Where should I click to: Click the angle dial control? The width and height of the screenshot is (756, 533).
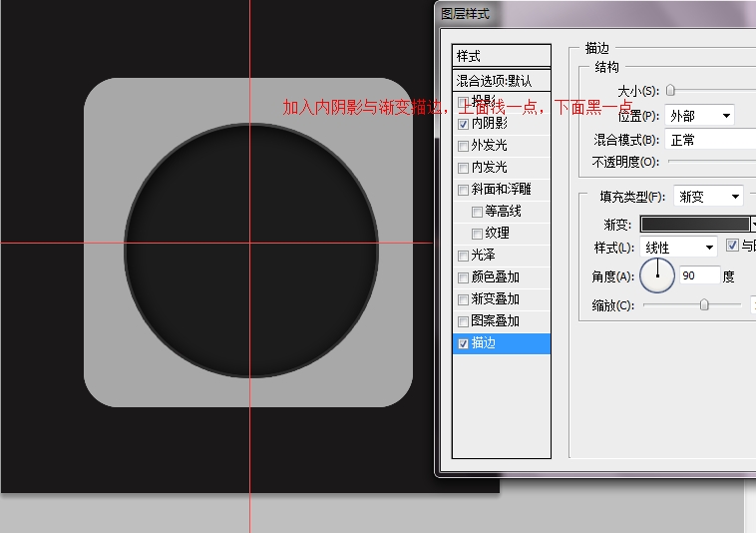click(657, 275)
